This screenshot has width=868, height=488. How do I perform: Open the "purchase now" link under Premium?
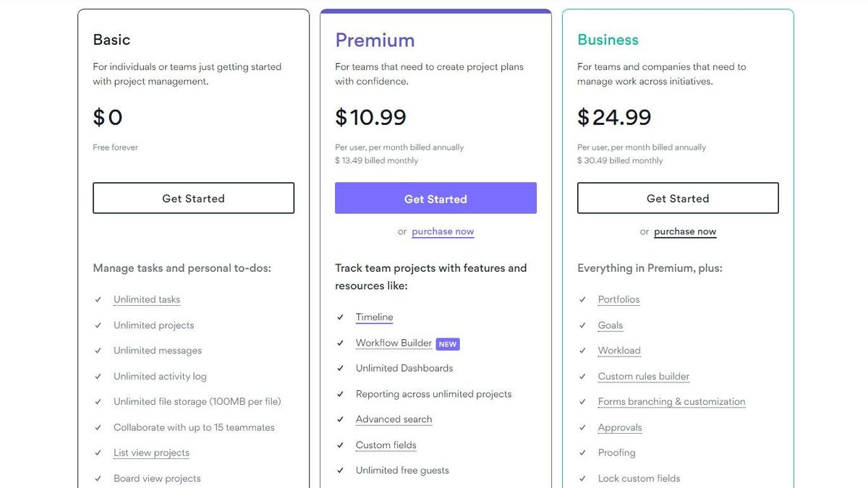[443, 231]
